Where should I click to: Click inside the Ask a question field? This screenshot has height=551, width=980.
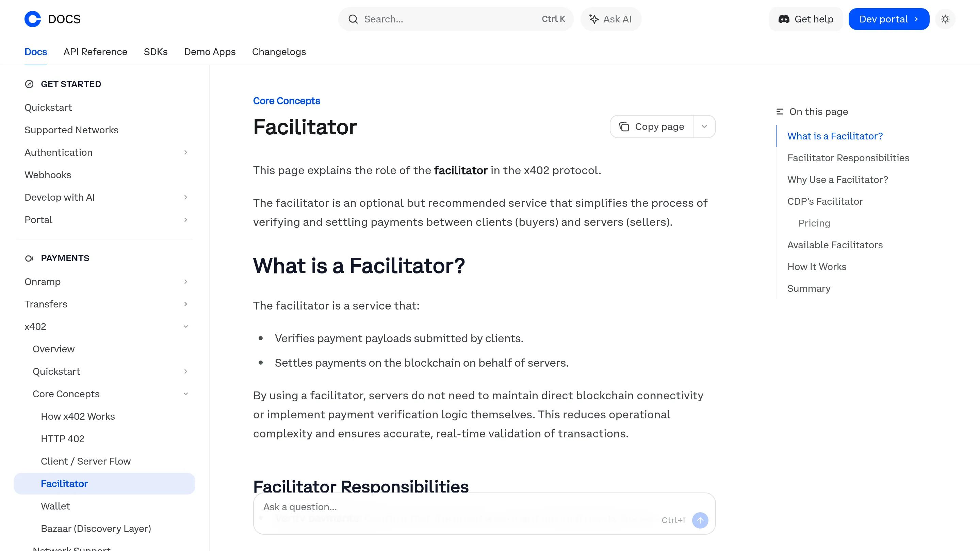point(419,507)
